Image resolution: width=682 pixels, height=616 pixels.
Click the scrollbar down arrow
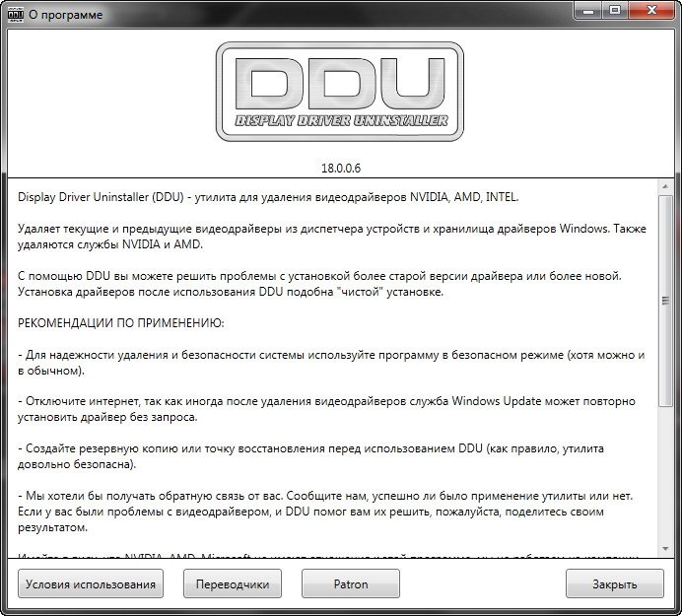(666, 549)
